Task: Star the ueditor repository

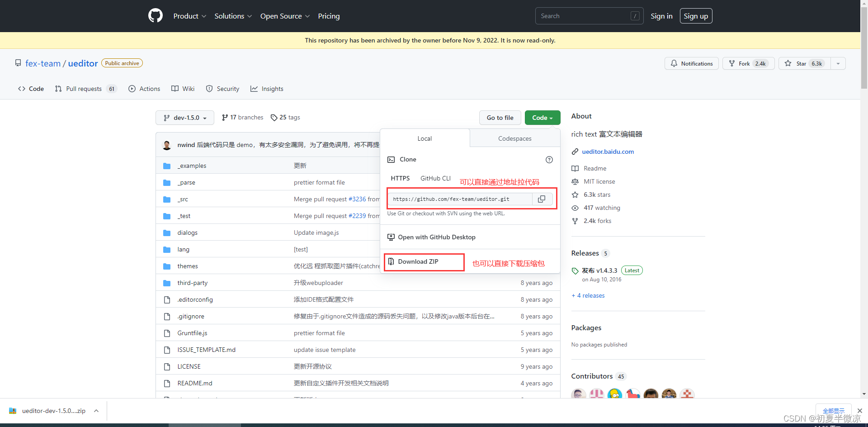Action: click(x=804, y=63)
